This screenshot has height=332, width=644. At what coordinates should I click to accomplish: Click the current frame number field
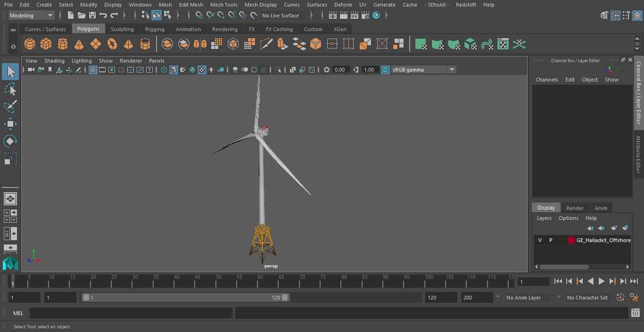(x=533, y=282)
